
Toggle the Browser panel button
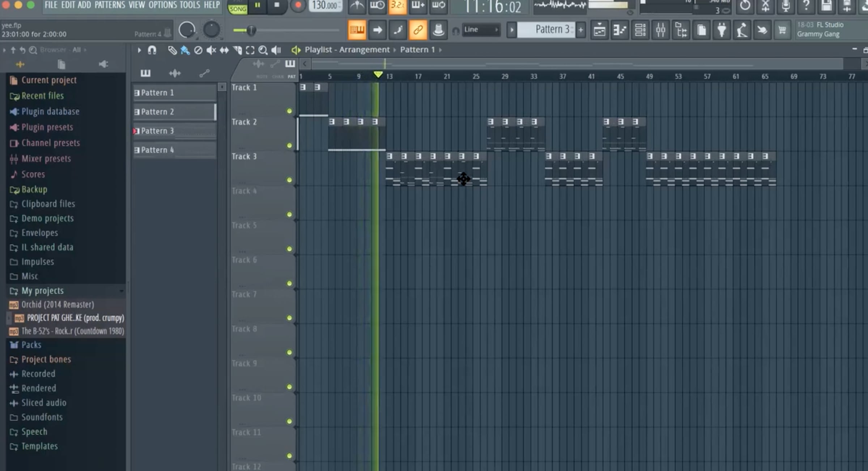(681, 30)
